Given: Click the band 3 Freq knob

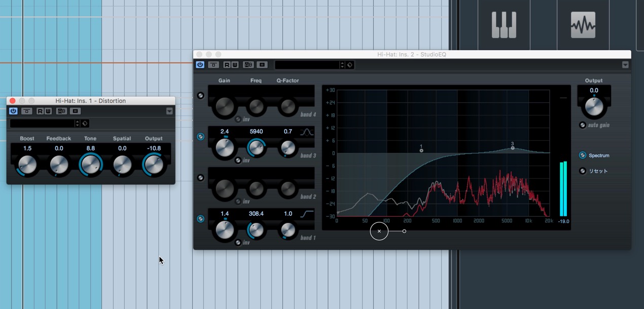Looking at the screenshot, I should click(x=256, y=147).
